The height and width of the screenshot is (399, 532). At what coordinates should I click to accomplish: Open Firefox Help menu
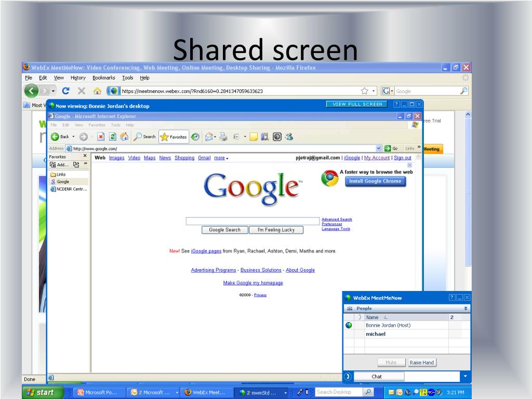tap(144, 78)
